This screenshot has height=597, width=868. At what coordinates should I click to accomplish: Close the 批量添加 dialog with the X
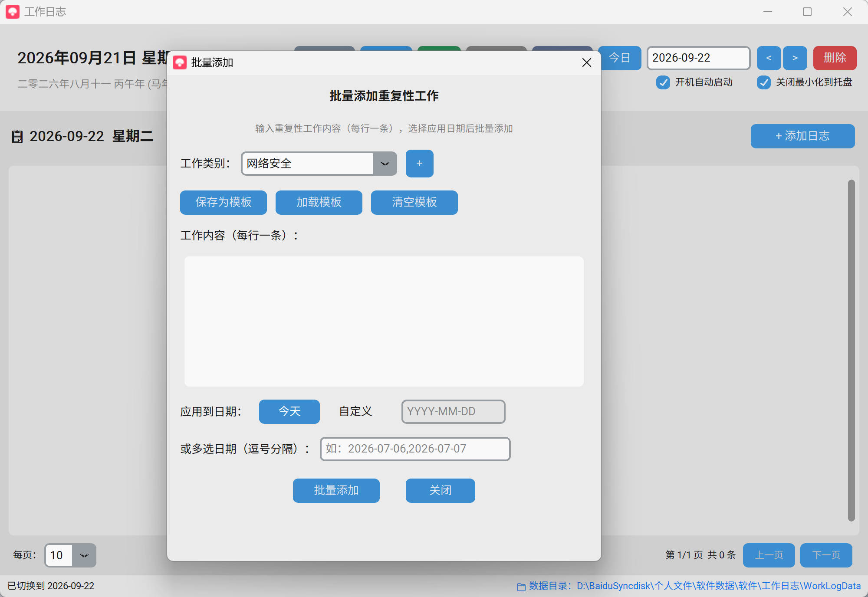coord(587,62)
